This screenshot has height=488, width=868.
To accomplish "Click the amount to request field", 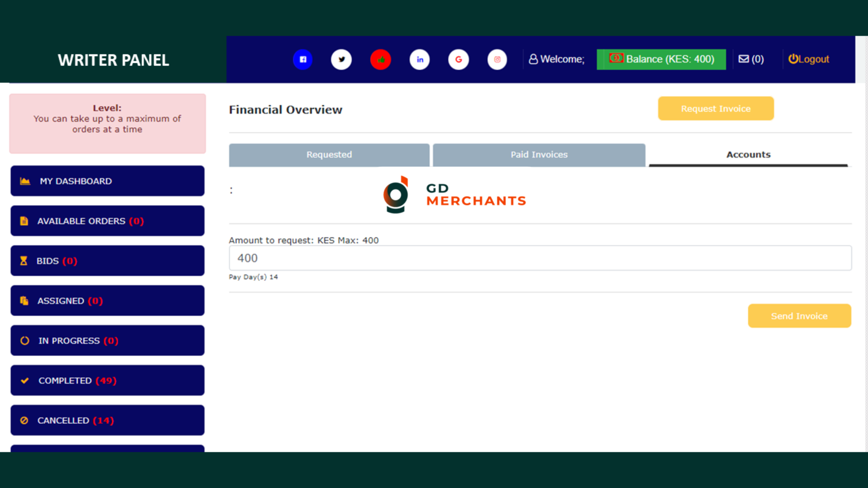I will pos(540,258).
